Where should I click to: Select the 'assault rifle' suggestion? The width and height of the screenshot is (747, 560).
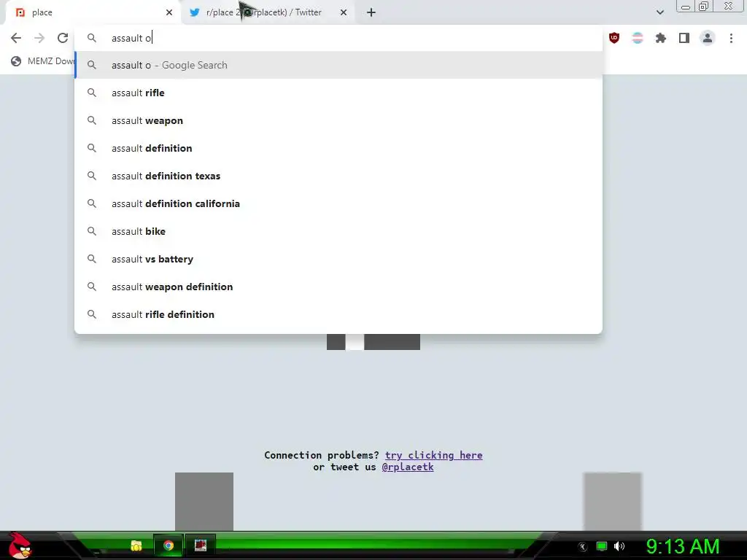[338, 93]
